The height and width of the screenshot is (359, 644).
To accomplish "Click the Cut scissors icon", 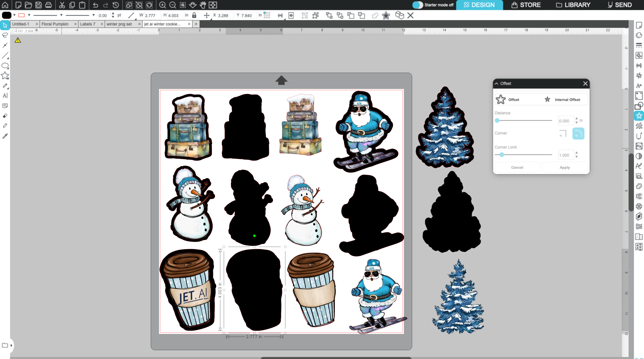I will [x=62, y=5].
